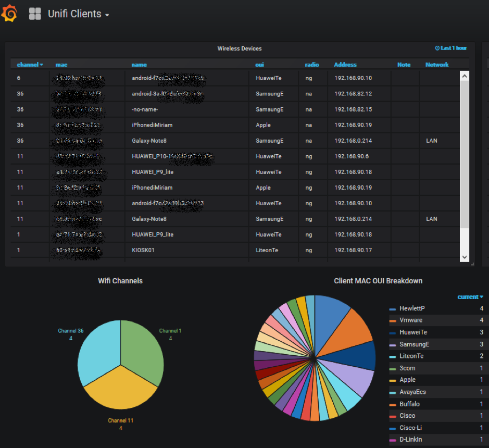This screenshot has width=489, height=448.
Task: Click the Cisco legend entry
Action: pos(407,416)
